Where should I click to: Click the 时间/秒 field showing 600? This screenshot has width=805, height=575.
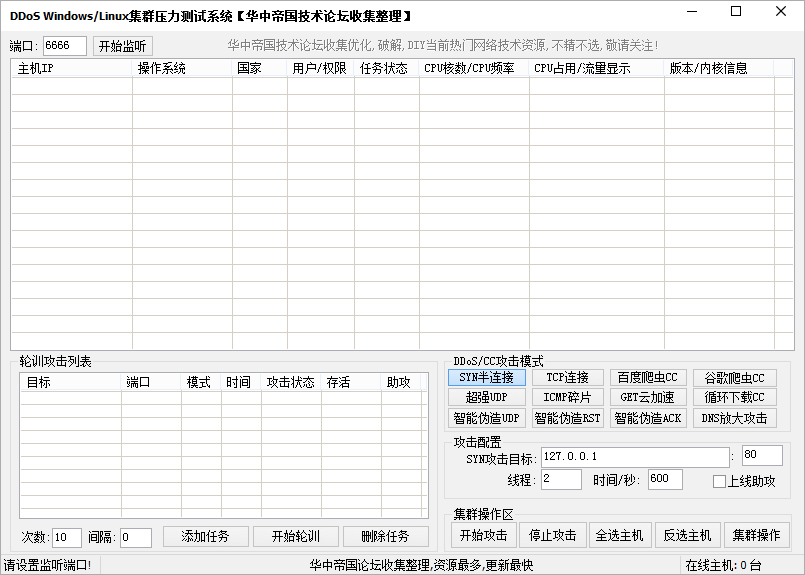point(665,479)
